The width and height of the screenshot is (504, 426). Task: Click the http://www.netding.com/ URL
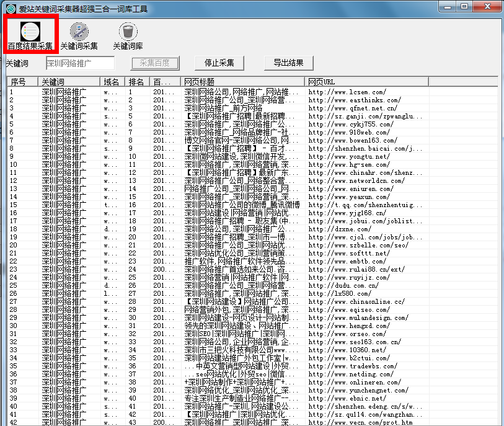click(x=351, y=374)
